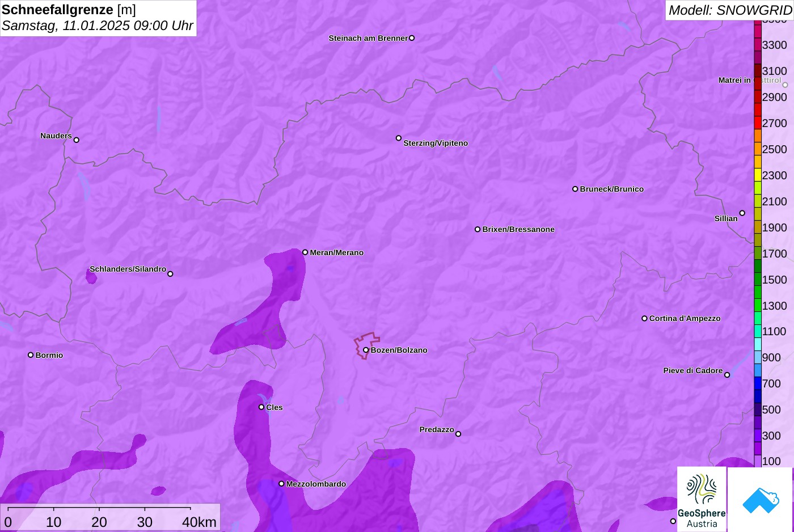This screenshot has width=794, height=532.
Task: Click the '40km' scale label
Action: coord(199,522)
